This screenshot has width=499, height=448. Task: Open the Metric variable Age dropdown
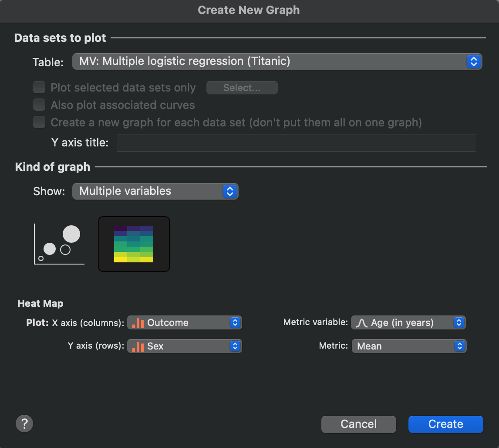tap(408, 323)
